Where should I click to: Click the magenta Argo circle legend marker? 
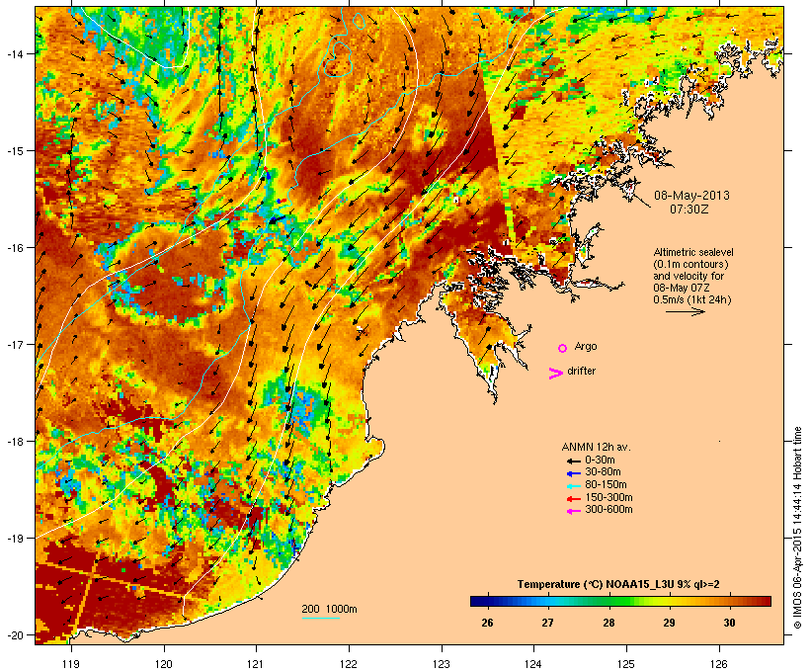(563, 348)
